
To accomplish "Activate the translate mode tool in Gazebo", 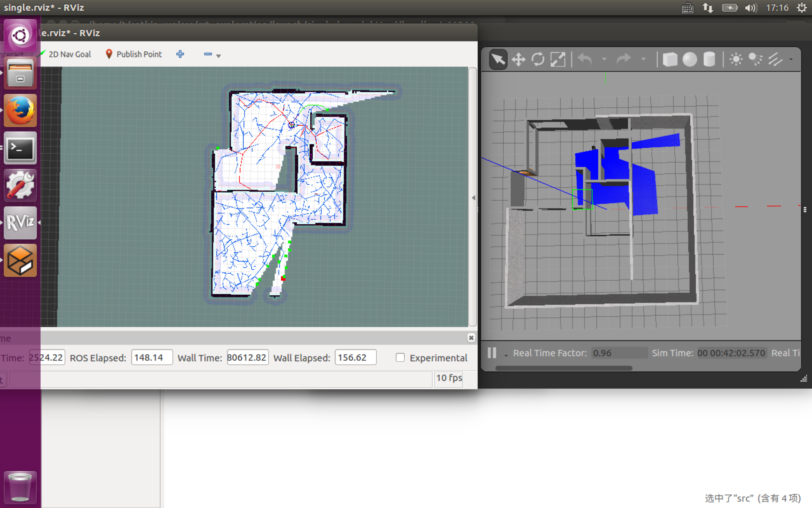I will click(518, 60).
